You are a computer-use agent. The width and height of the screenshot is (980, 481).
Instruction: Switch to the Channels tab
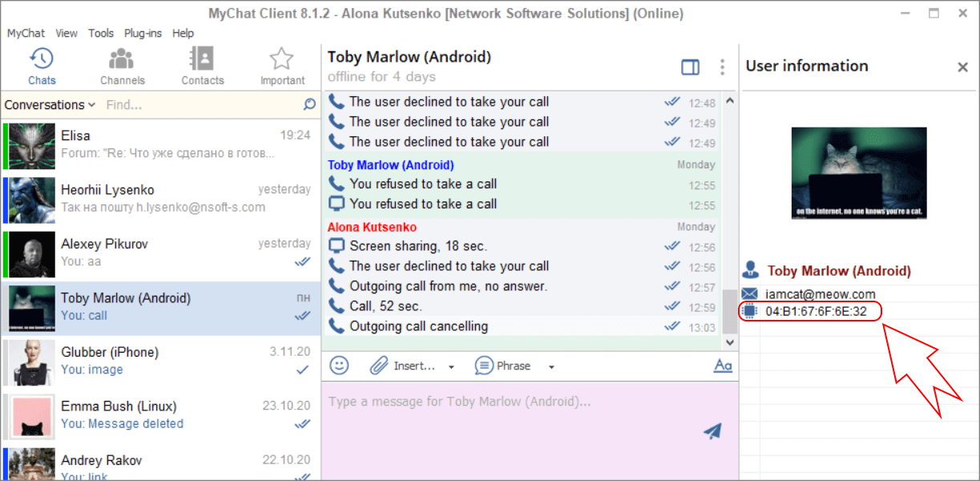pos(122,66)
